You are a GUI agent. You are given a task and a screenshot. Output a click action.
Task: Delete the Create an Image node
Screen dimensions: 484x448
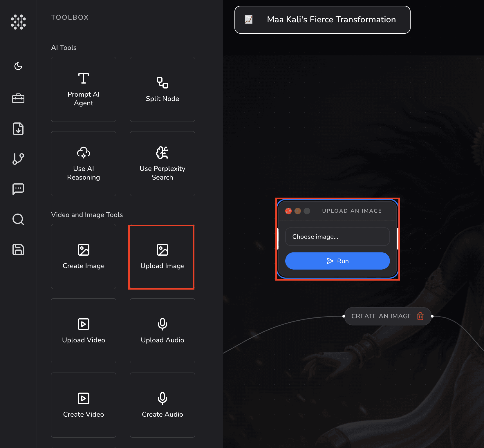420,316
